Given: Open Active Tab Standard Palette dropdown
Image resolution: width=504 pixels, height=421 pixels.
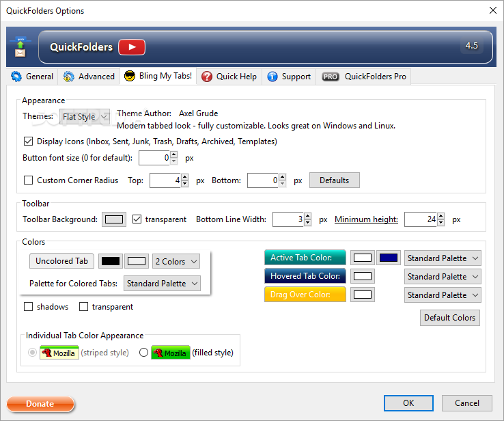Looking at the screenshot, I should click(x=443, y=258).
